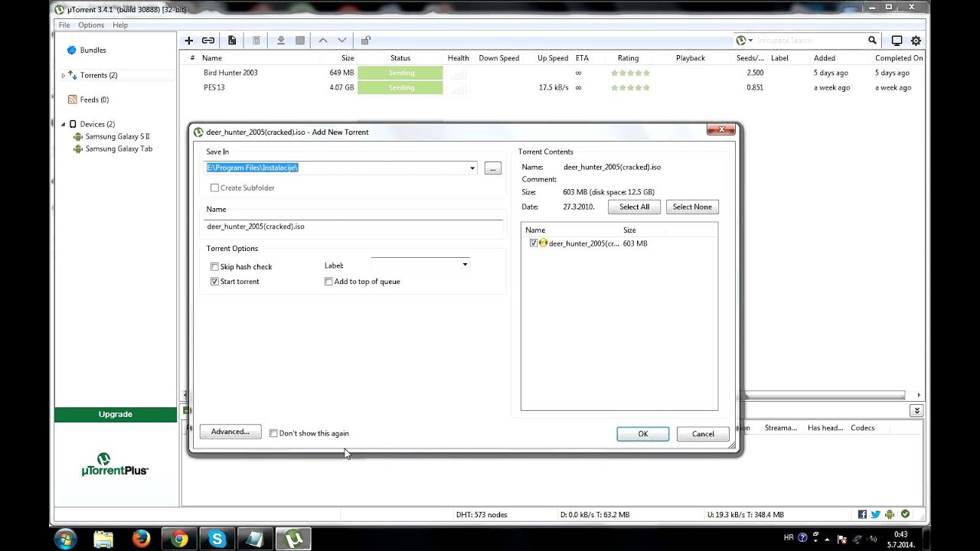Click the Add Torrent plus icon
The image size is (980, 551).
(189, 41)
